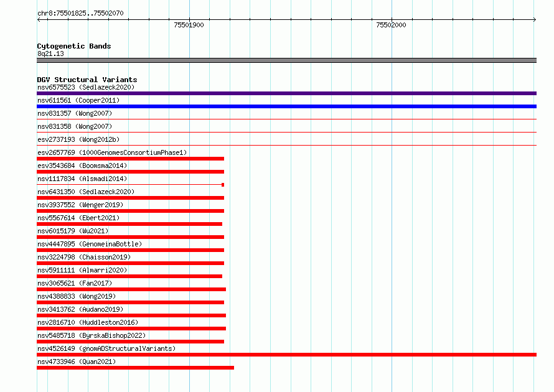Click nsv5567614 (Ebert2021) variant label

[x=78, y=218]
